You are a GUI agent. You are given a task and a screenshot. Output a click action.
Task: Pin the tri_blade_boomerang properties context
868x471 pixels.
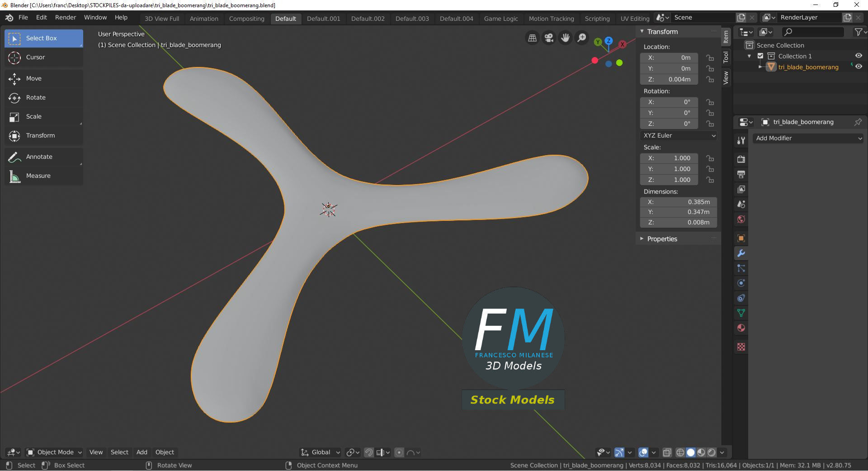[858, 122]
